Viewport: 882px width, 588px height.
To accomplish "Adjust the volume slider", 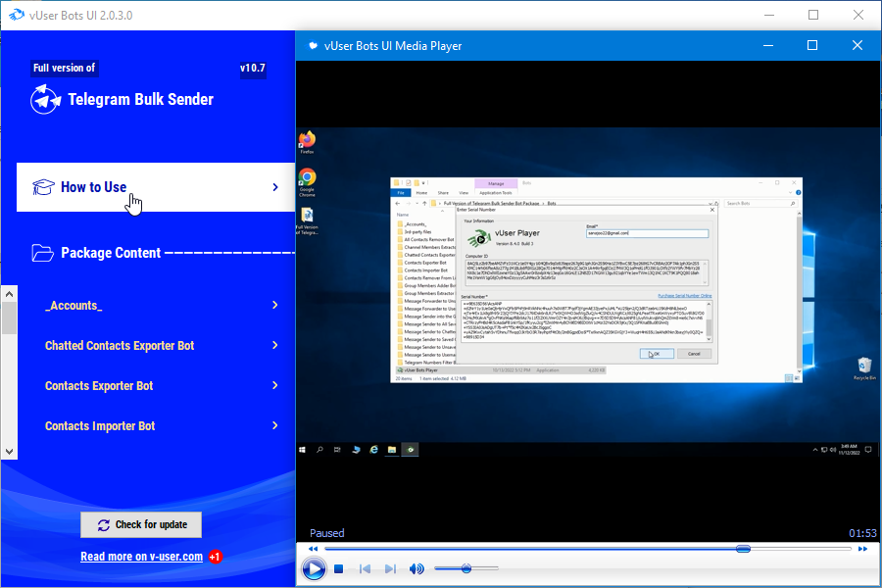I will [466, 568].
